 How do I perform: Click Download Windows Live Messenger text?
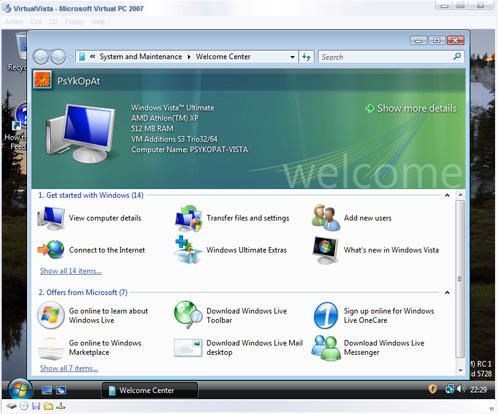tap(384, 348)
